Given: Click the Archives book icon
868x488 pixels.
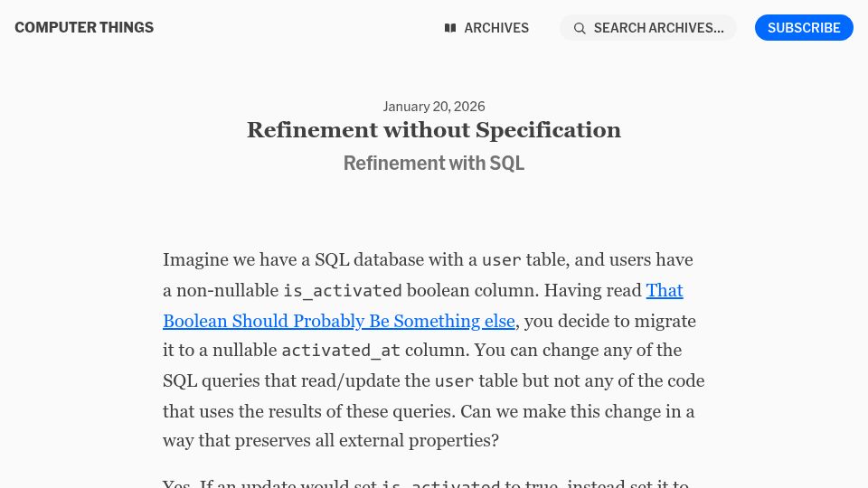Looking at the screenshot, I should tap(450, 28).
